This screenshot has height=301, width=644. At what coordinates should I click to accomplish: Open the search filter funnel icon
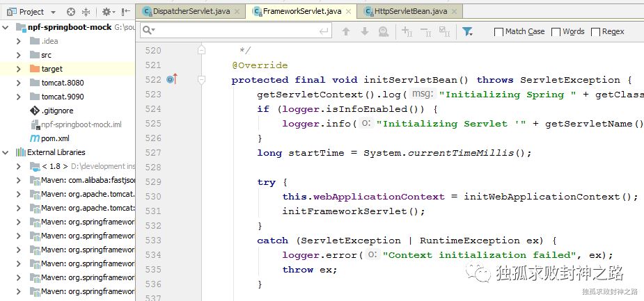pos(467,31)
